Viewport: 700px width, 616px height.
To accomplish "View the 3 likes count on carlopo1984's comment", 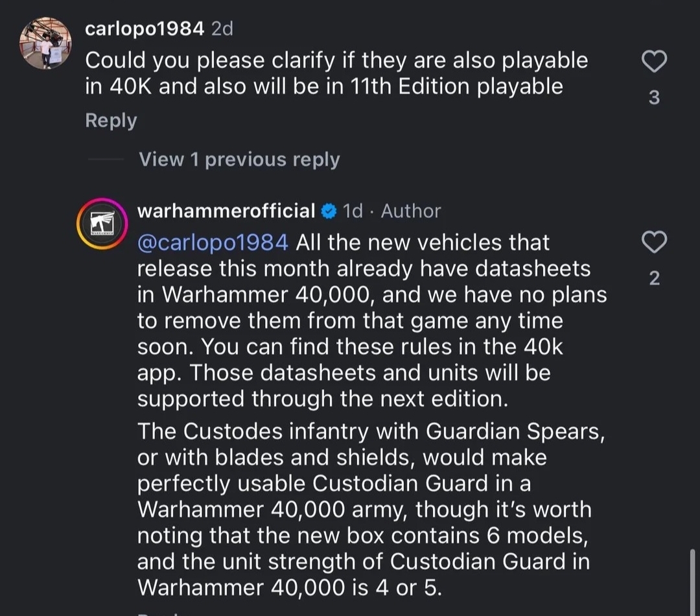I will pos(654,98).
